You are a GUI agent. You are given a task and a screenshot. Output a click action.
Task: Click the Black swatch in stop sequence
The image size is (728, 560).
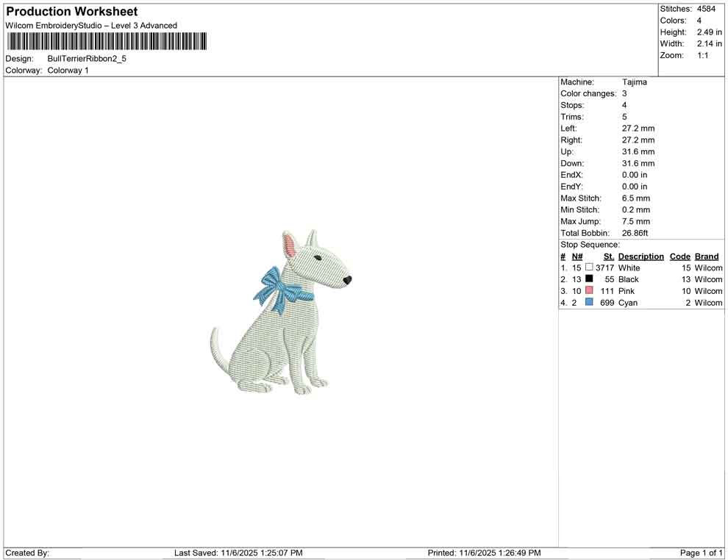pyautogui.click(x=588, y=279)
